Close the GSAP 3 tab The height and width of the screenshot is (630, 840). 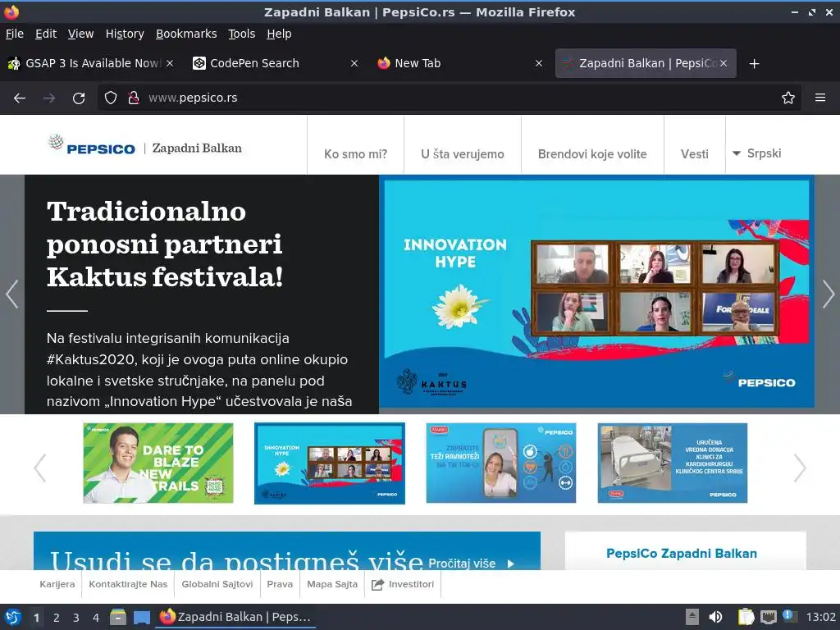tap(170, 63)
